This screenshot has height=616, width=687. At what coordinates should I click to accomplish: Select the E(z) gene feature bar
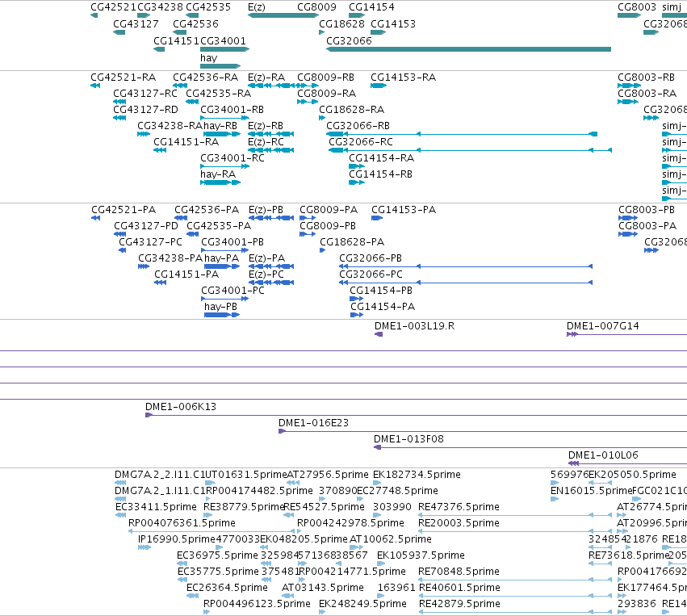283,15
